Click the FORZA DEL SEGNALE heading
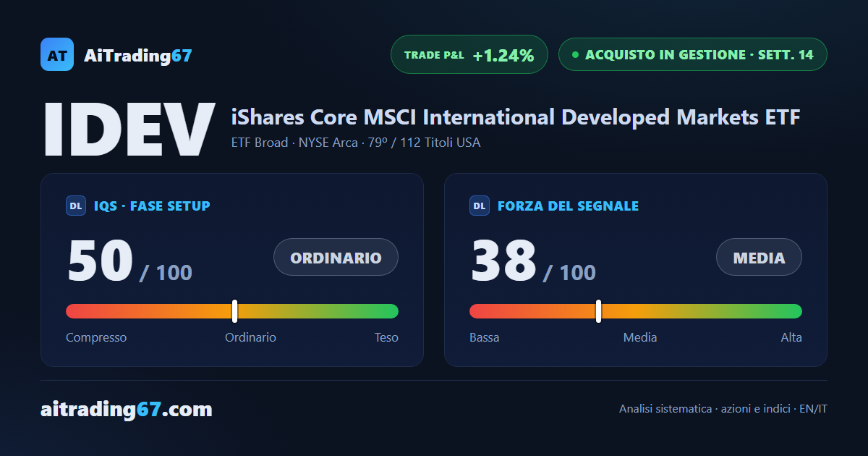This screenshot has height=456, width=868. click(x=568, y=206)
